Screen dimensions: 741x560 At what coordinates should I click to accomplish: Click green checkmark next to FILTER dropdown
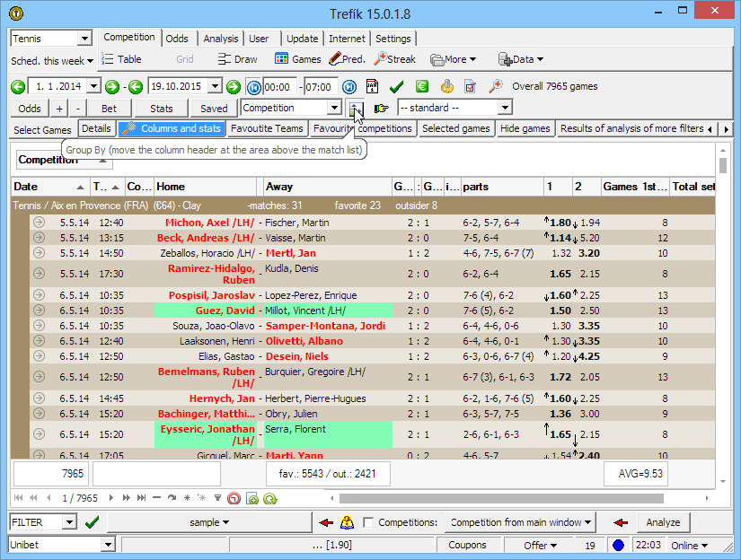92,522
